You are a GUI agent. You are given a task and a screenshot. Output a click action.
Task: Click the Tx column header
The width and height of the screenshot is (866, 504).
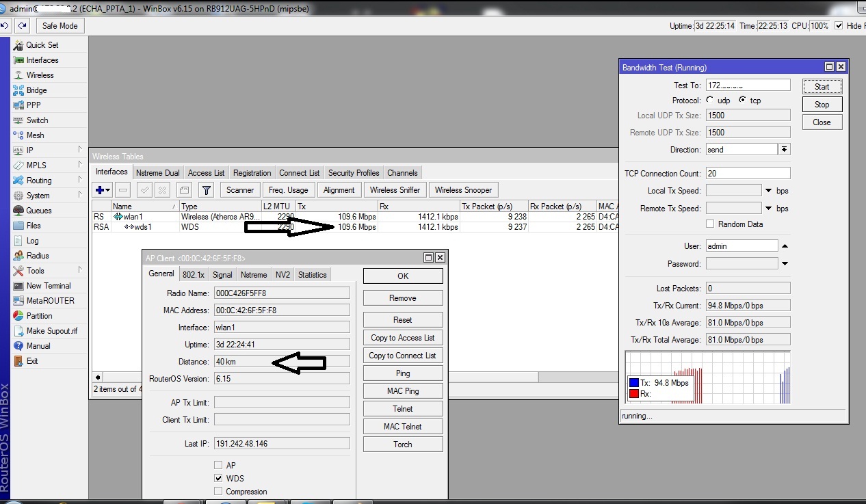pyautogui.click(x=337, y=207)
